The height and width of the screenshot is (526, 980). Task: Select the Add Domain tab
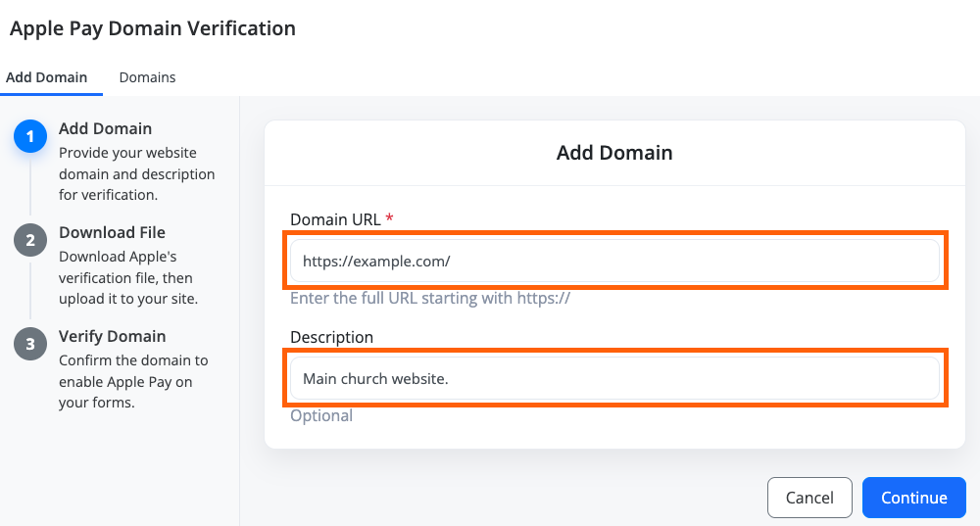pos(47,77)
